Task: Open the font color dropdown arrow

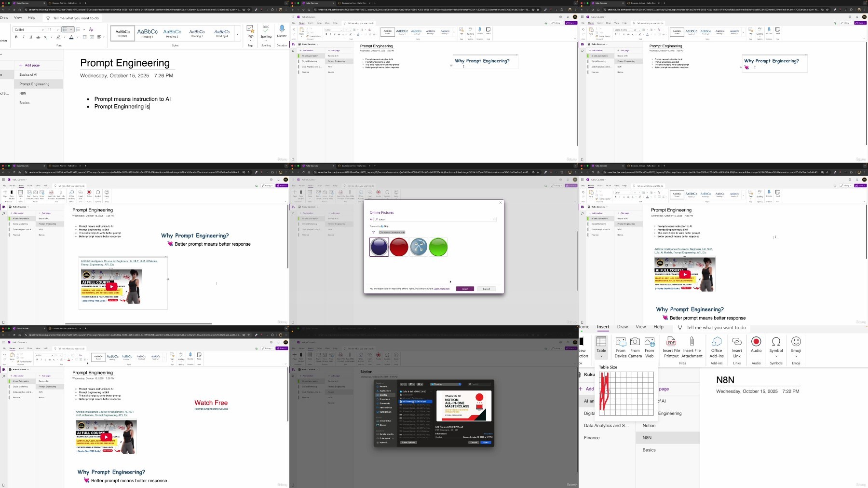Action: coord(78,37)
